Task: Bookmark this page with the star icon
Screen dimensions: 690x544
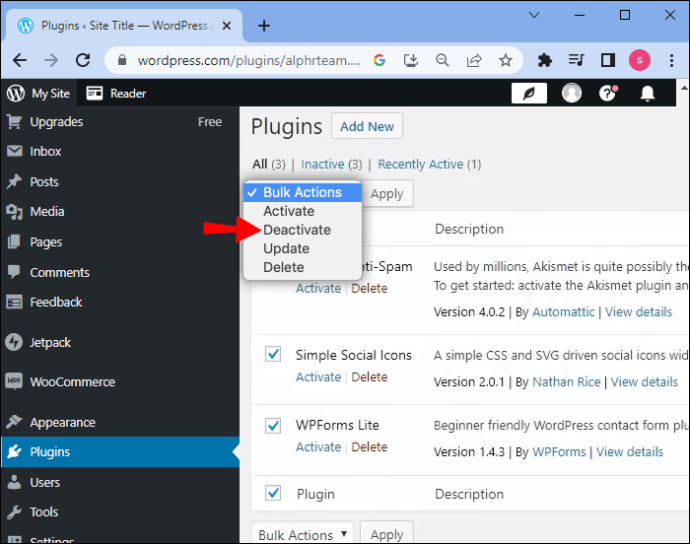Action: (x=506, y=60)
